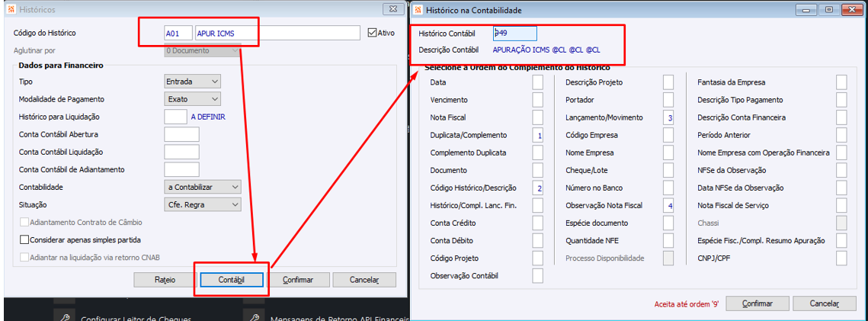Click the order box for Conta Débito

537,240
